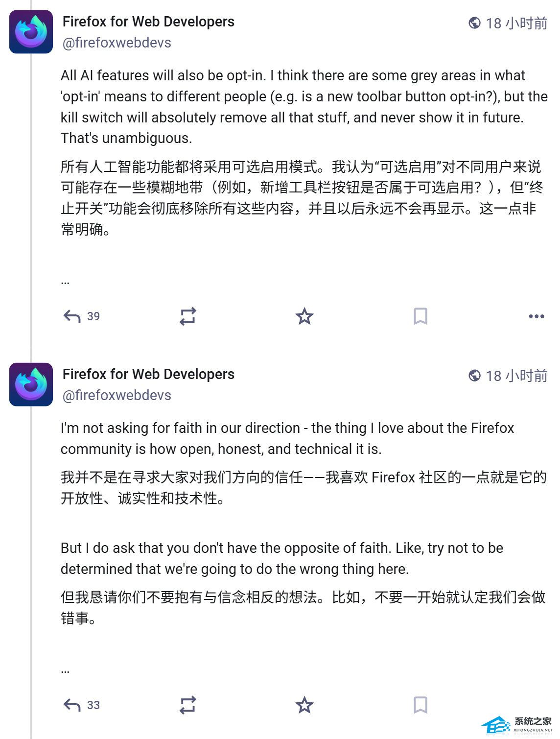The width and height of the screenshot is (560, 739).
Task: Open @firefoxwebdevs handle in first post
Action: [117, 43]
